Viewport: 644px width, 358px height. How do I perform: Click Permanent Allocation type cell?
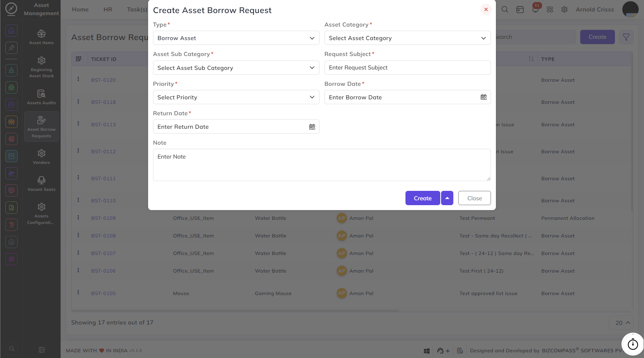[x=568, y=218]
